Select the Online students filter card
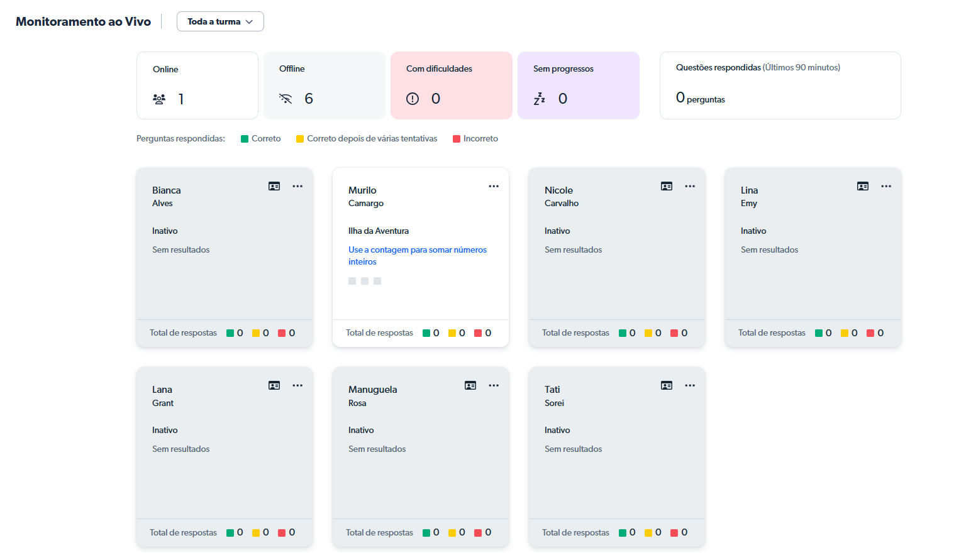 coord(197,85)
